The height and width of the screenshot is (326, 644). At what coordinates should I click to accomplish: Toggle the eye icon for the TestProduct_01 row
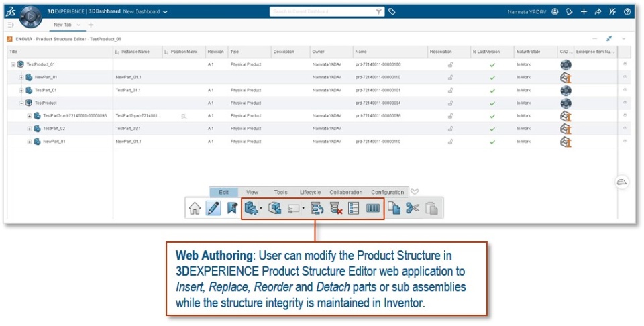[x=625, y=64]
